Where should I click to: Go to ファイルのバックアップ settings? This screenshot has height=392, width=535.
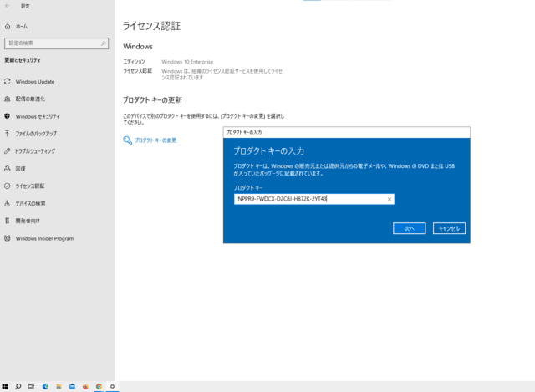tap(36, 134)
